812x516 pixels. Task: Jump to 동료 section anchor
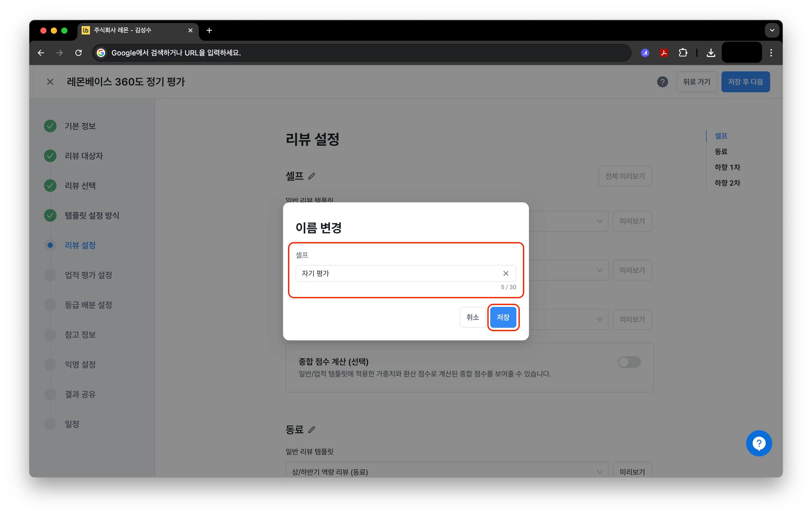pyautogui.click(x=721, y=152)
